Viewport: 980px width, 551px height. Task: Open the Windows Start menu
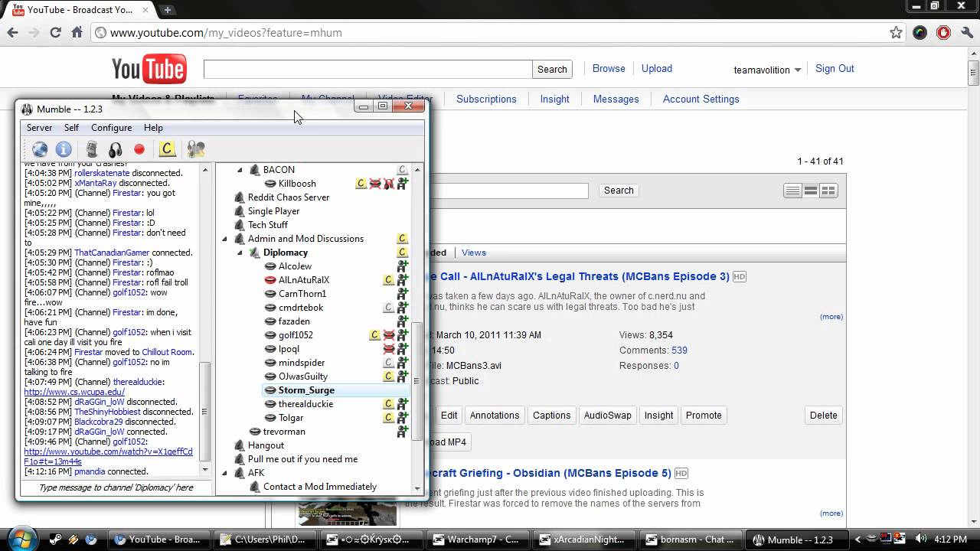pos(21,539)
